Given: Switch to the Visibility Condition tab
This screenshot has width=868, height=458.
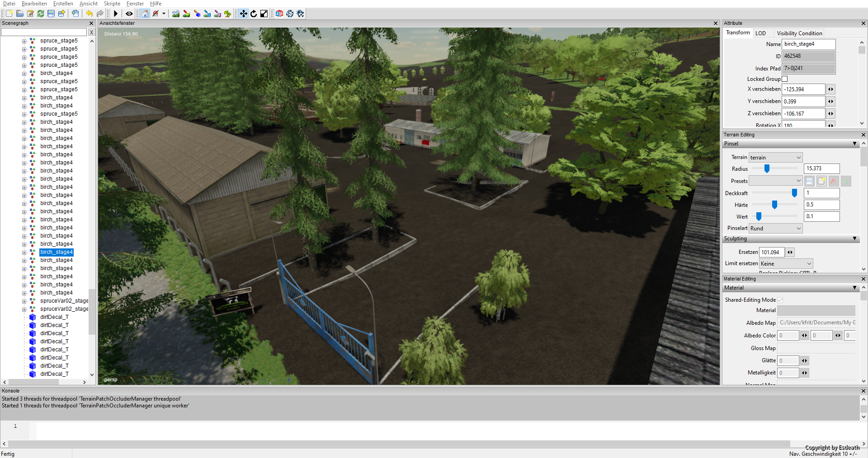Looking at the screenshot, I should pos(799,33).
